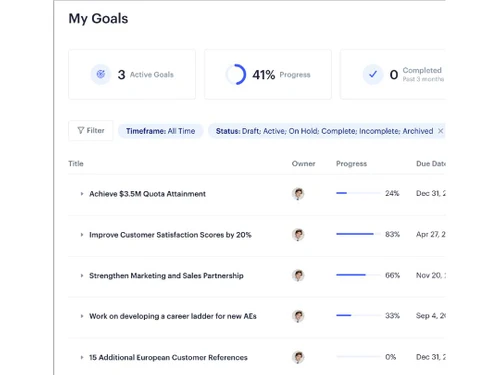Click owner avatar for European Customer References
Viewport: 500px width, 375px height.
point(298,357)
